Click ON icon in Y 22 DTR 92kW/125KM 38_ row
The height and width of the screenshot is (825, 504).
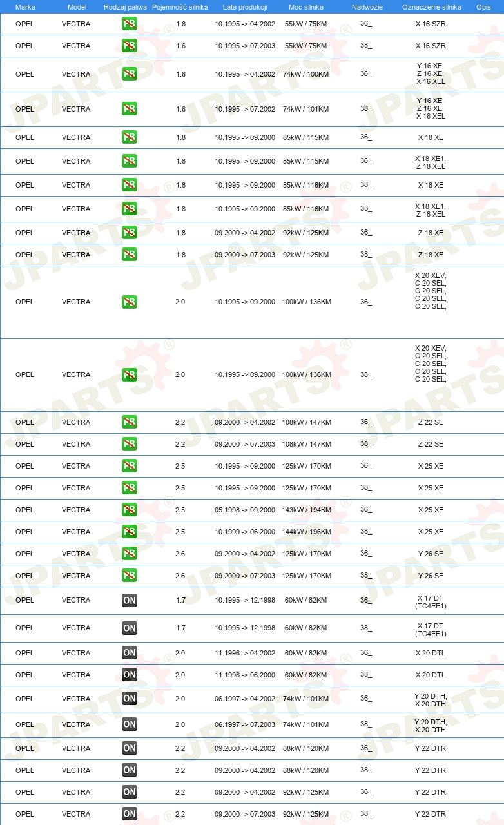pyautogui.click(x=130, y=814)
